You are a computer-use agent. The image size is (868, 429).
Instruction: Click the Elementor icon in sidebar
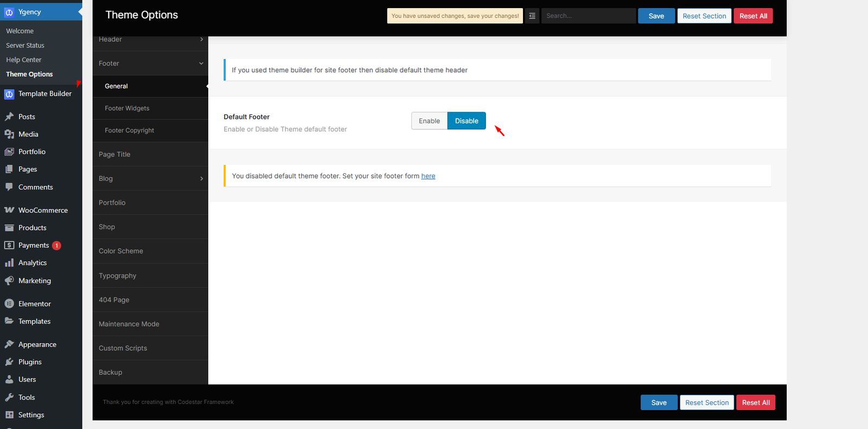[x=9, y=304]
